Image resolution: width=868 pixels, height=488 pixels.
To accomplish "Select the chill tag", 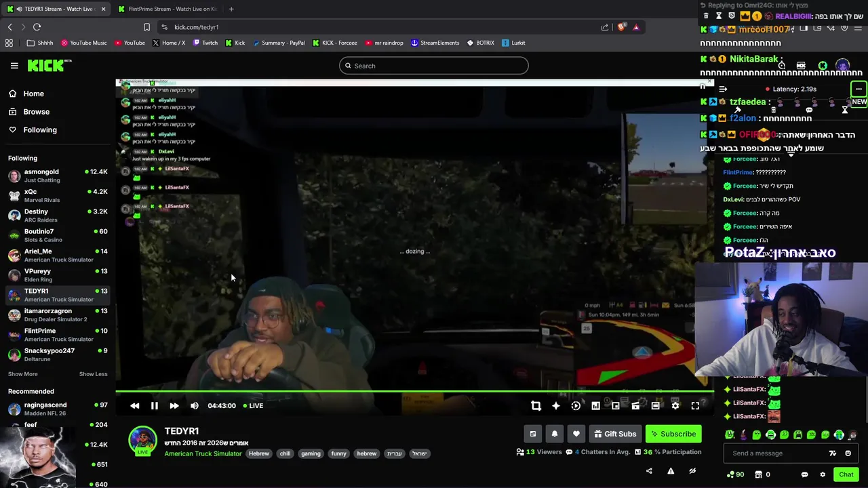I will tap(285, 453).
